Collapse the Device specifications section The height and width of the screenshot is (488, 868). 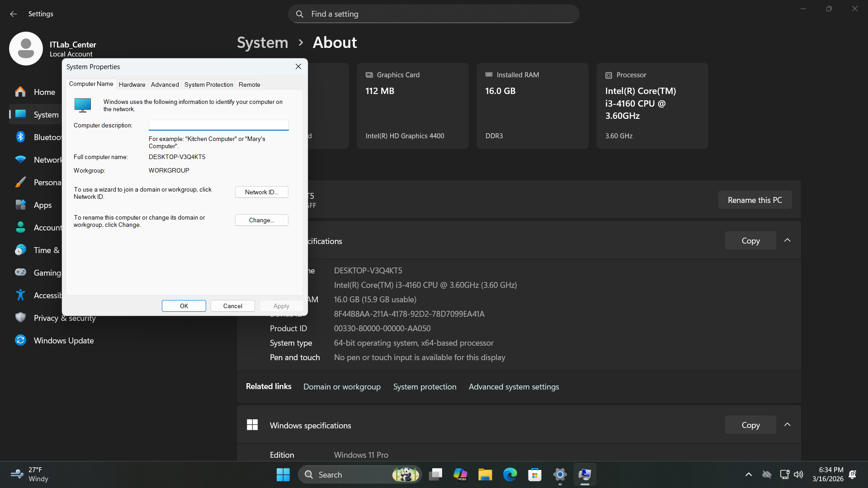coord(787,240)
